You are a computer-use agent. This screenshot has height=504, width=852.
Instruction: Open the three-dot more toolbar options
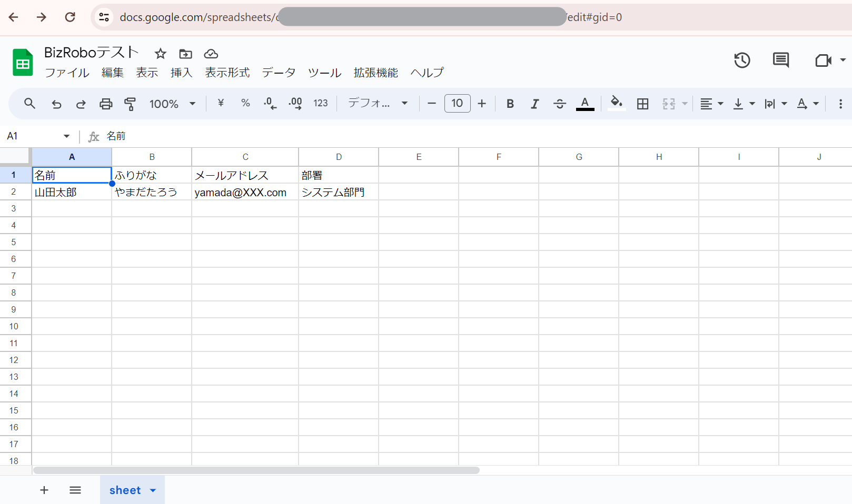pos(840,104)
